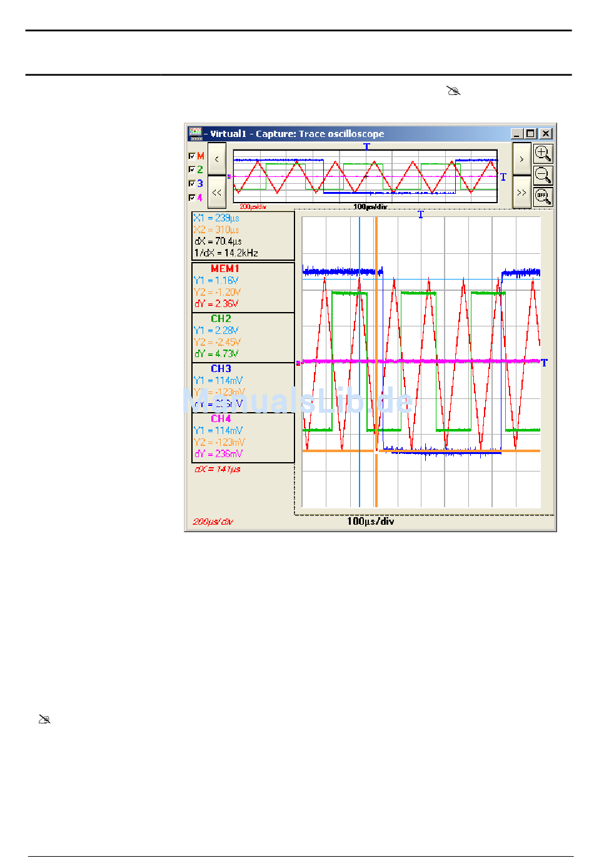The image size is (594, 868).
Task: Step trace left with single arrow
Action: 217,159
